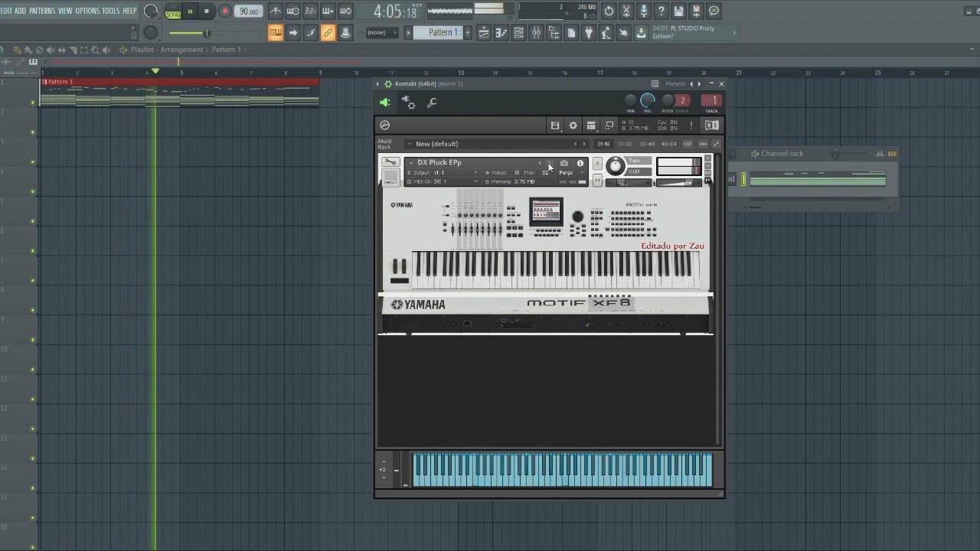
Task: Expand the FL STUDIO Fruity Edition news panel
Action: pyautogui.click(x=733, y=32)
